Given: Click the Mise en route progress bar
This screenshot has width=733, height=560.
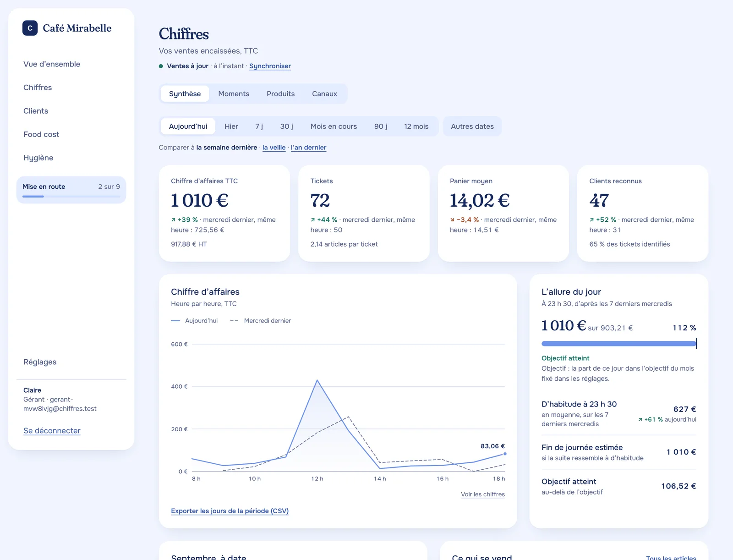Looking at the screenshot, I should pyautogui.click(x=71, y=197).
